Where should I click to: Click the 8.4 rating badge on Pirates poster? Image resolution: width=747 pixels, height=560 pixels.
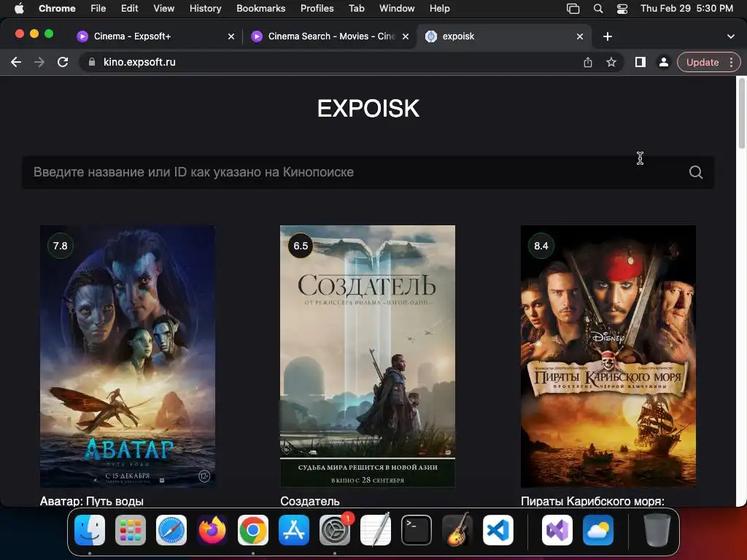(x=541, y=246)
